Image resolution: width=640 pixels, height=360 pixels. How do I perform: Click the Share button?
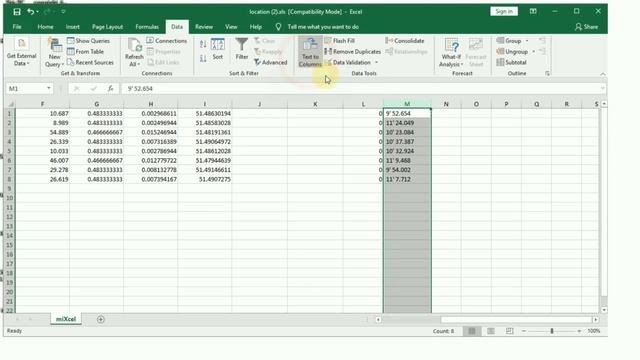pos(587,27)
